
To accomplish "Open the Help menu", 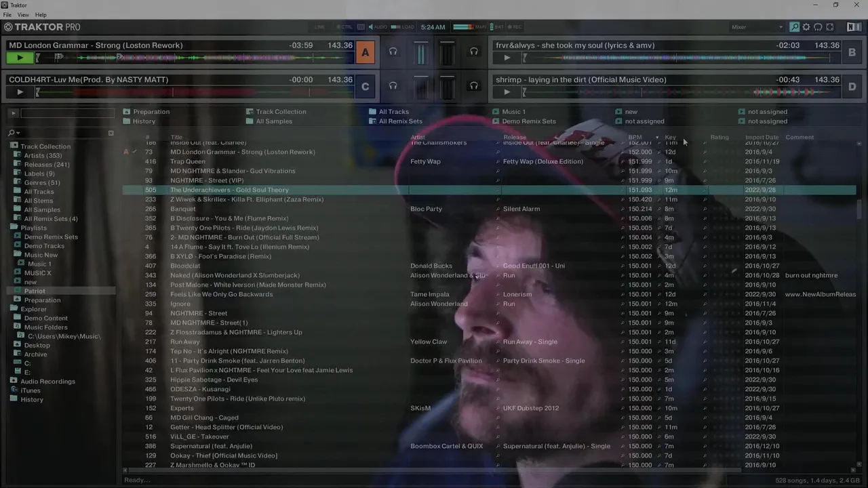I will click(x=41, y=15).
